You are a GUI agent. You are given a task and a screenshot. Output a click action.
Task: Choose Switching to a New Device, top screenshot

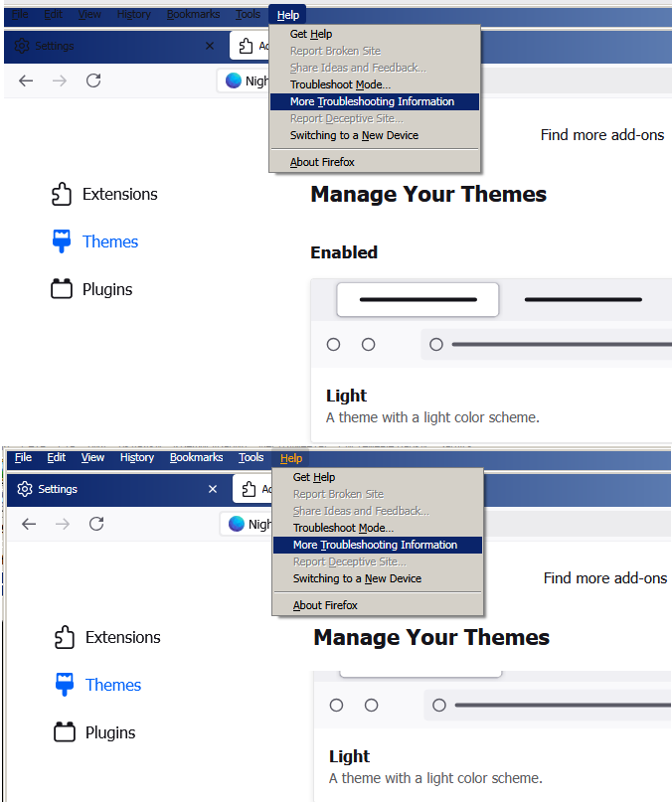click(375, 135)
